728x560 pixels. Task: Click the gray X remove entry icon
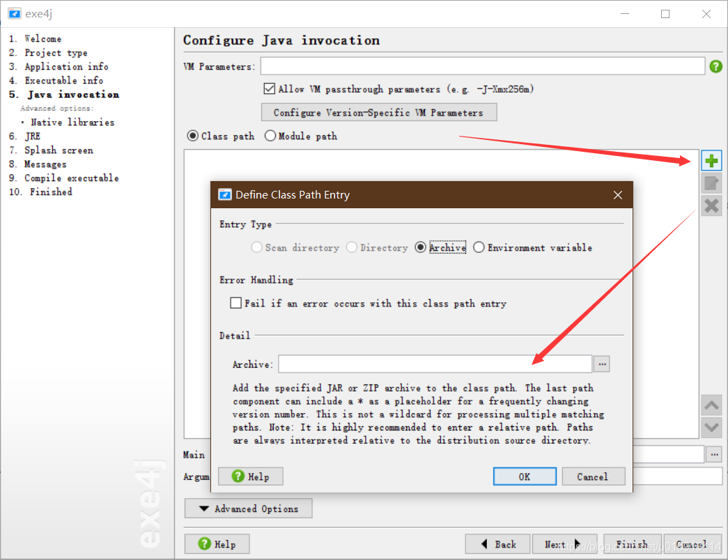point(711,205)
